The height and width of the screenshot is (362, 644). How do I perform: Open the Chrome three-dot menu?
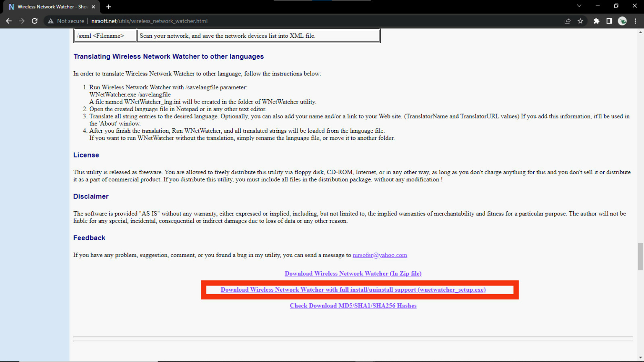point(636,21)
